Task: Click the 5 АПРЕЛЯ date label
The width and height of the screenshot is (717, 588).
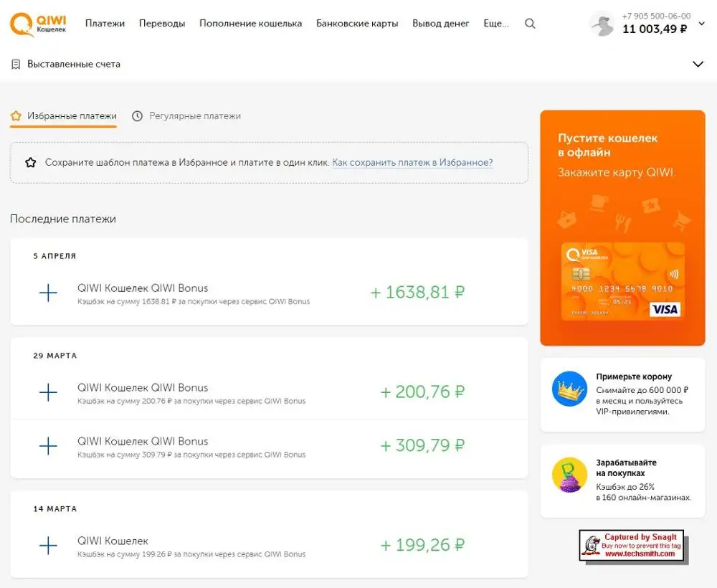Action: pos(54,256)
